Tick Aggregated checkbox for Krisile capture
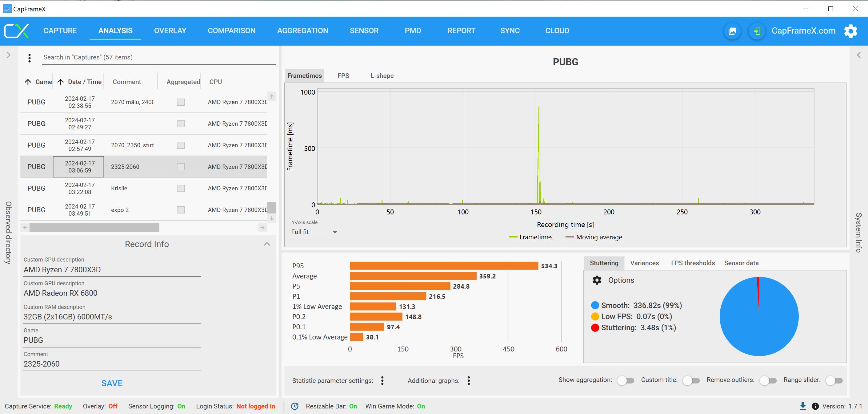 181,188
